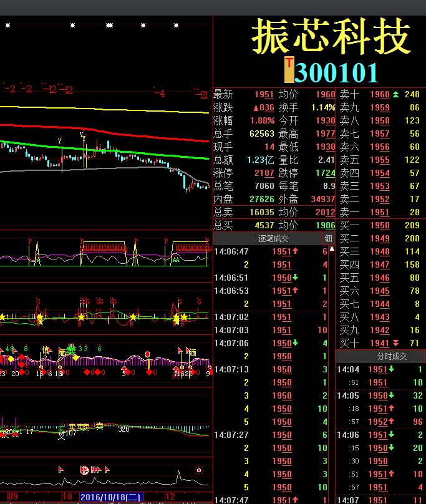The width and height of the screenshot is (426, 504).
Task: Click the 最新 price value 1951
Action: point(264,95)
